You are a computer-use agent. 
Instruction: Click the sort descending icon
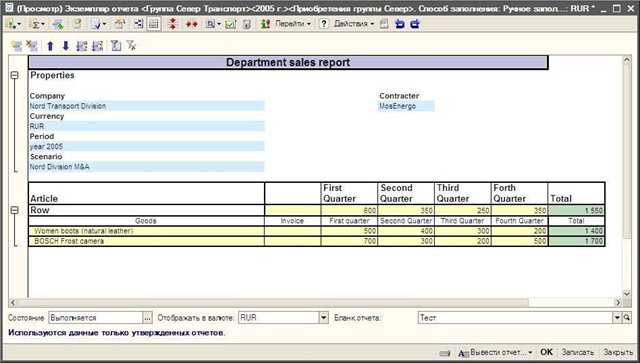97,46
